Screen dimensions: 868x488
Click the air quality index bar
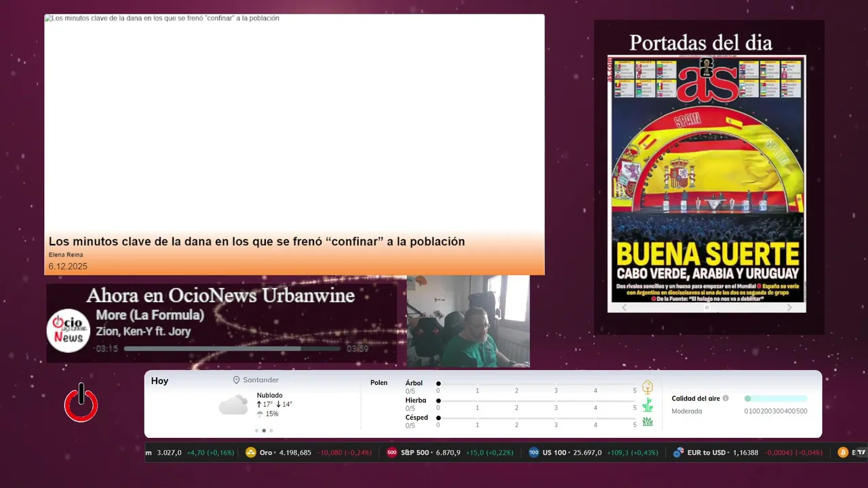pos(776,399)
